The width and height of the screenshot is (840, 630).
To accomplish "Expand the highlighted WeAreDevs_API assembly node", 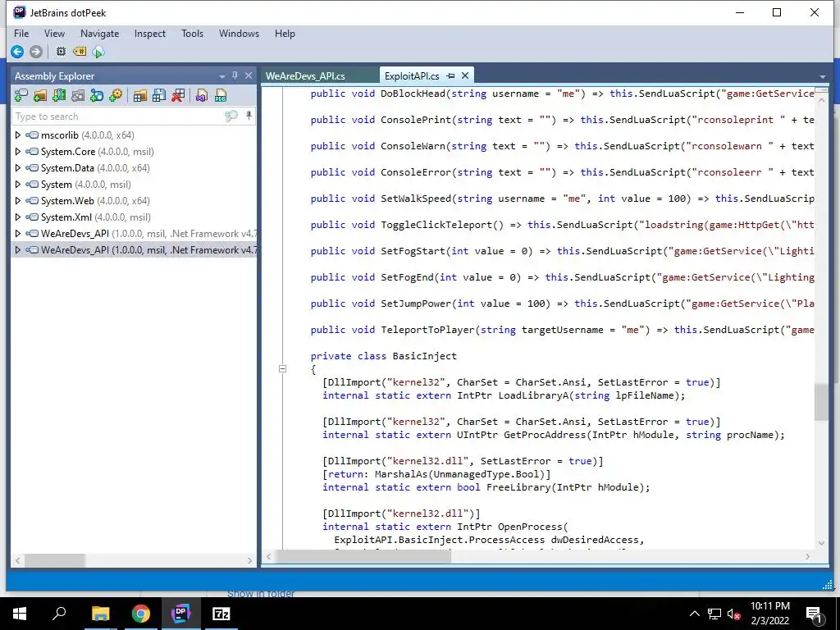I will pos(18,249).
